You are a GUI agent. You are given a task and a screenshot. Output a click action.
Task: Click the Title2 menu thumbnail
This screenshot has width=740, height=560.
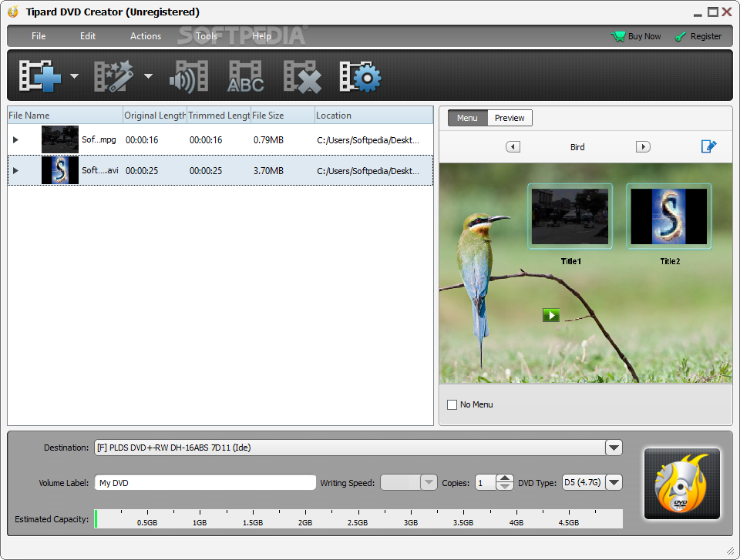coord(669,216)
